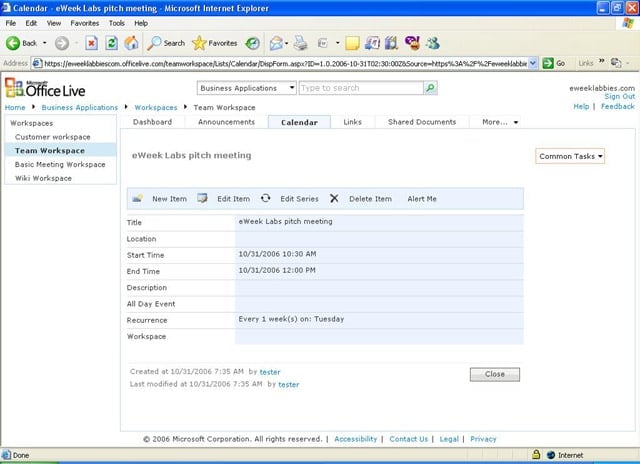Click the Edit Series recurrence icon
Viewport: 640px width, 464px height.
[266, 198]
